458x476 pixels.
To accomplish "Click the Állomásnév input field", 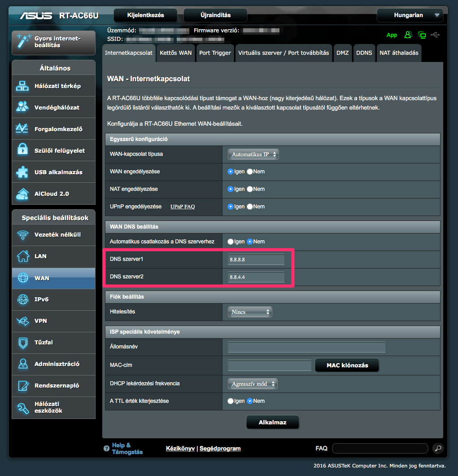I will (x=306, y=347).
